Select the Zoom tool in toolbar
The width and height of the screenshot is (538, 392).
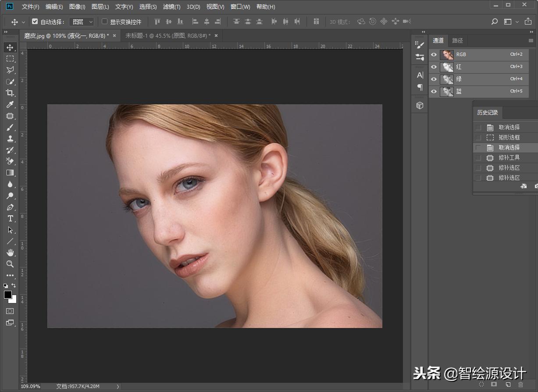click(10, 264)
